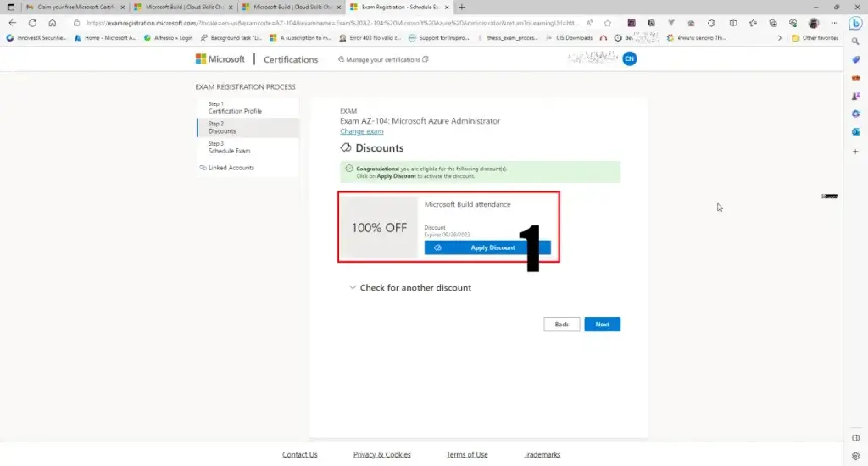Screen dimensions: 868x466
Task: Click the Apply Discount button
Action: [487, 247]
